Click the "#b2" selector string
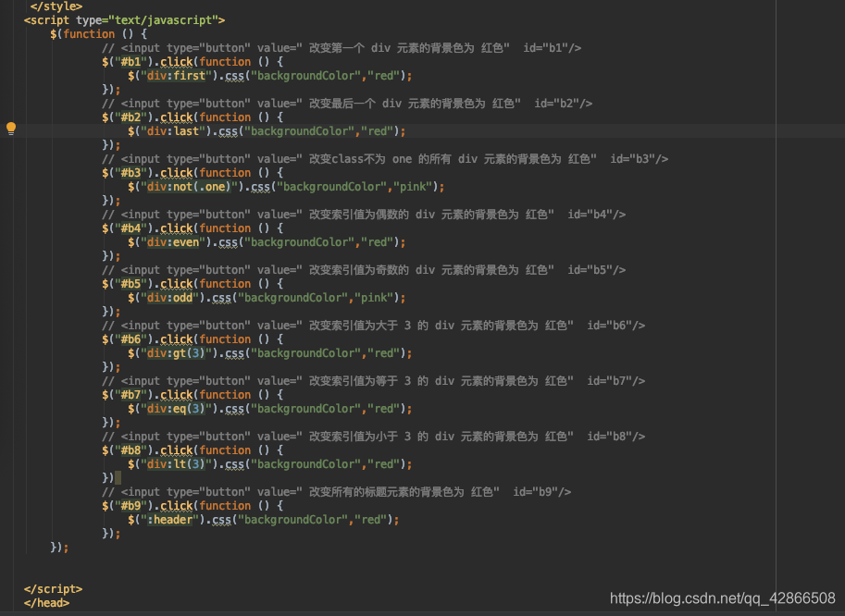Image resolution: width=845 pixels, height=616 pixels. 130,117
